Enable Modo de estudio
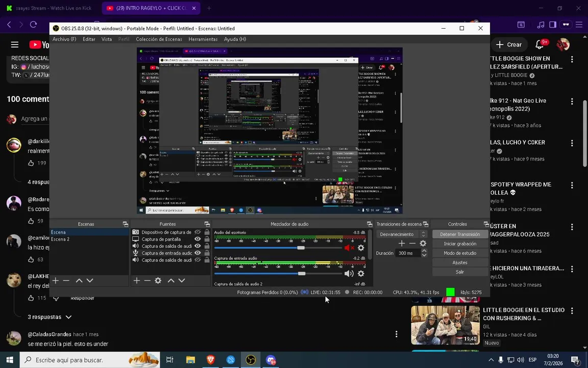Image resolution: width=588 pixels, height=368 pixels. [460, 252]
